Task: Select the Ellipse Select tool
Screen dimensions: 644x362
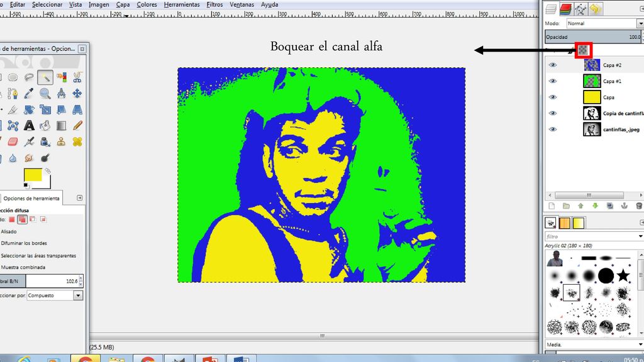Action: 13,77
